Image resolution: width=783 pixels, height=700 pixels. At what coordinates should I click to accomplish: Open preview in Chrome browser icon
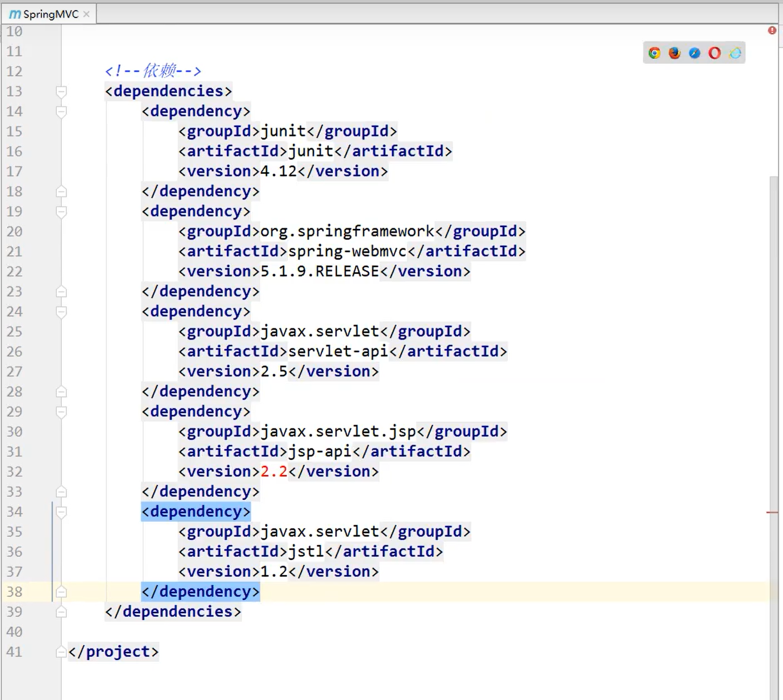coord(654,53)
